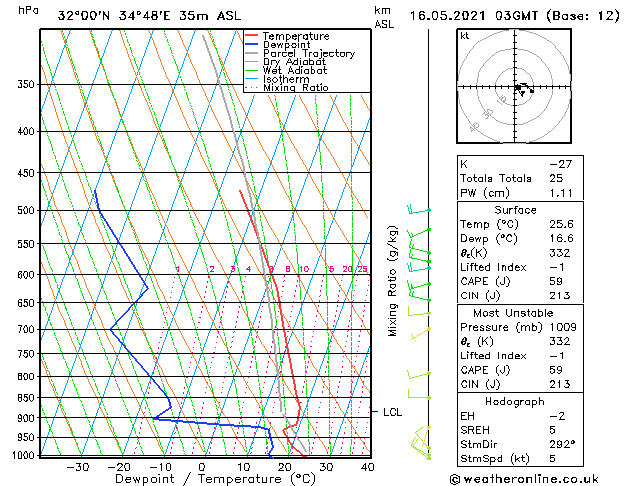Click the EH value '-2'
This screenshot has height=486, width=629.
click(557, 416)
